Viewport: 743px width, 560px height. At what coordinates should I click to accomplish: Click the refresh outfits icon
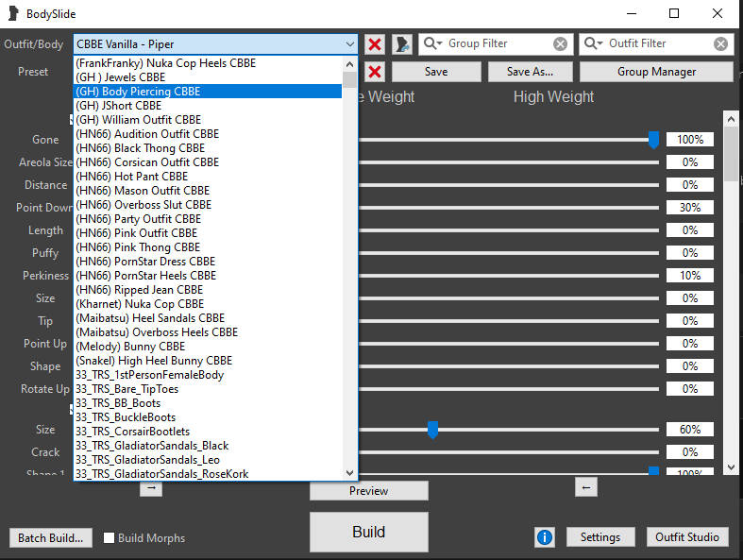402,44
